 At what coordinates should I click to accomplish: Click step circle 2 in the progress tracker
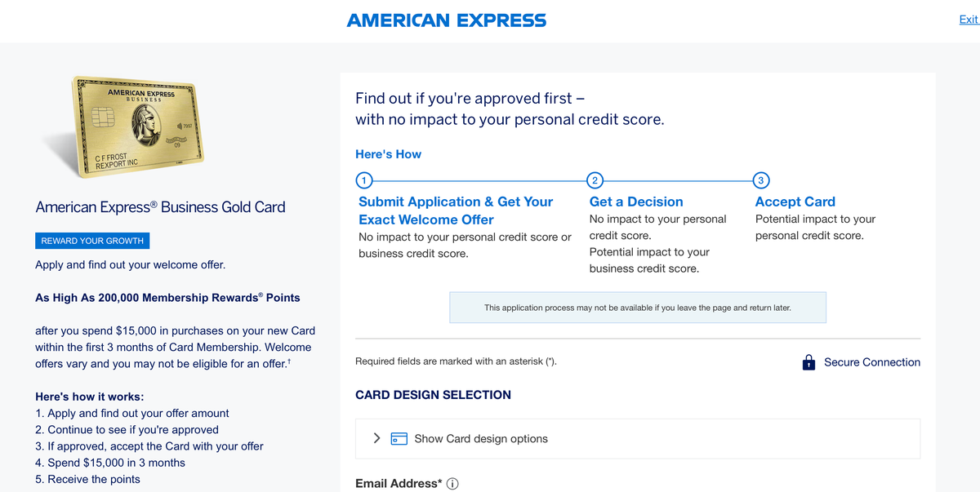[595, 180]
